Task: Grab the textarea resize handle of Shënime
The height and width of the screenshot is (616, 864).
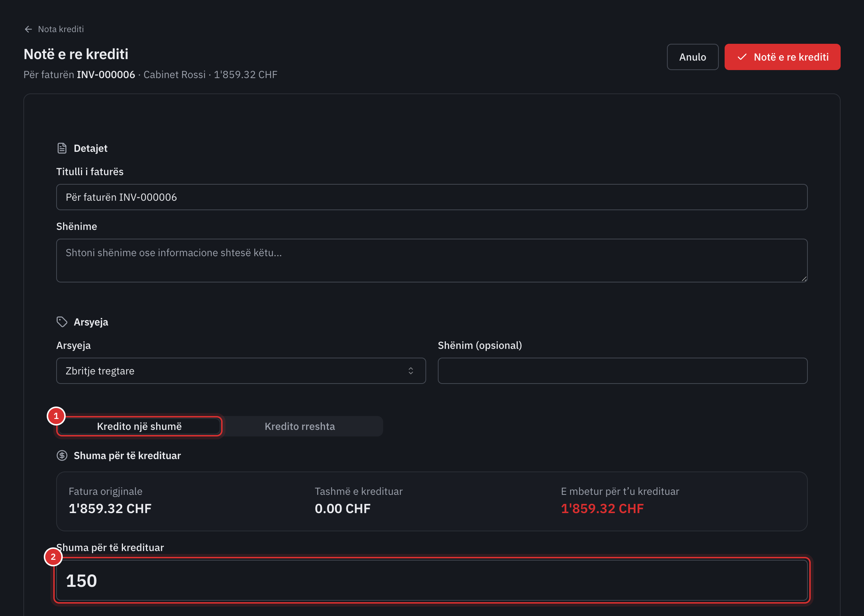Action: pos(804,278)
